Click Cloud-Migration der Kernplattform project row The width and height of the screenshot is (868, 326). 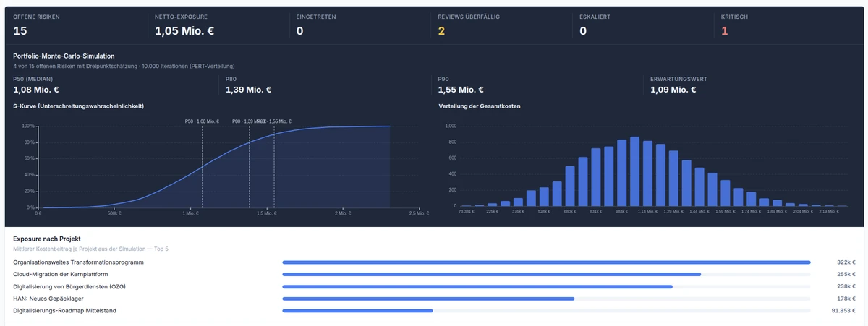tap(434, 274)
